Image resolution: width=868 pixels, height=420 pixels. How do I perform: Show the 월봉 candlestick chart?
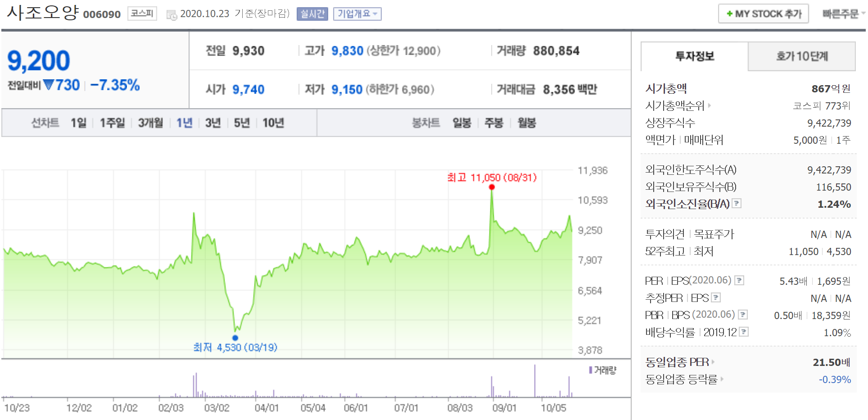click(x=526, y=123)
